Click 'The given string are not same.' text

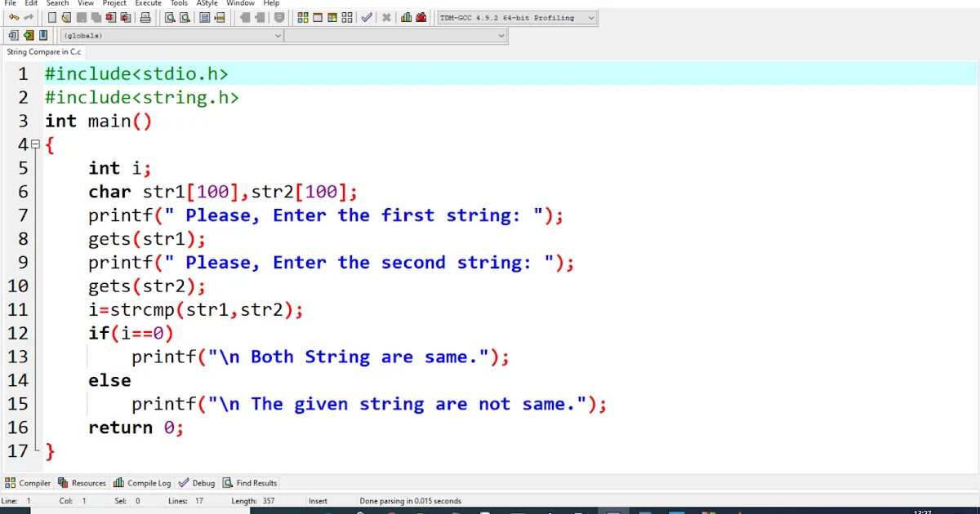pyautogui.click(x=413, y=405)
